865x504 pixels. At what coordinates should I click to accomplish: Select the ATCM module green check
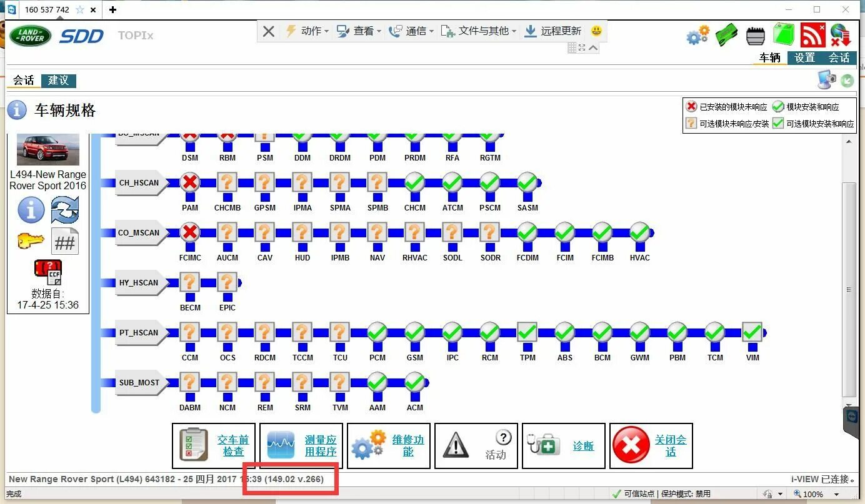452,182
